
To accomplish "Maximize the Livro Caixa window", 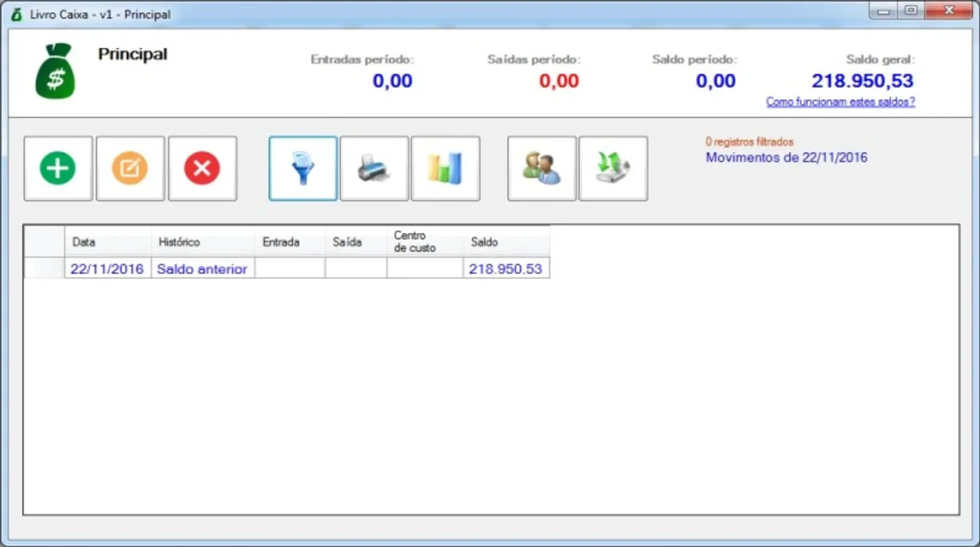I will (911, 11).
